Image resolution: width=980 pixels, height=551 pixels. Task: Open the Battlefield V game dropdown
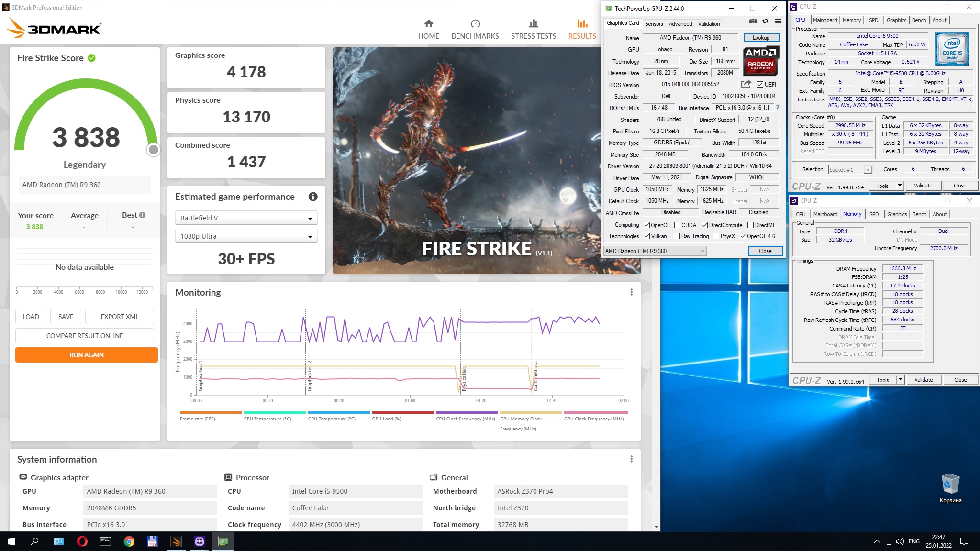pyautogui.click(x=246, y=218)
